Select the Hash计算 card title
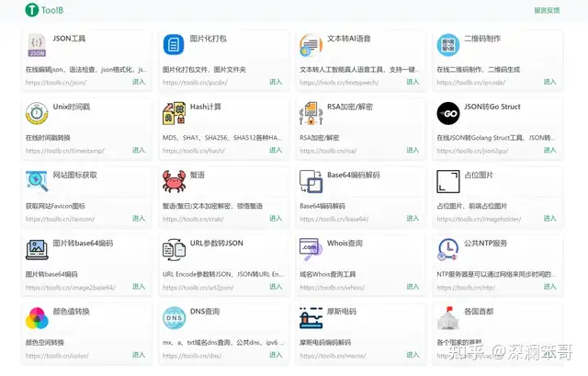 206,107
